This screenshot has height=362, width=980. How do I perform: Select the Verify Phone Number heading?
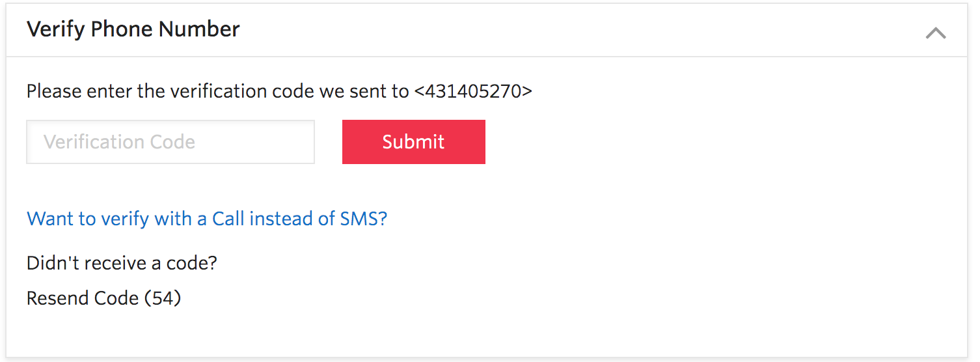point(133,29)
